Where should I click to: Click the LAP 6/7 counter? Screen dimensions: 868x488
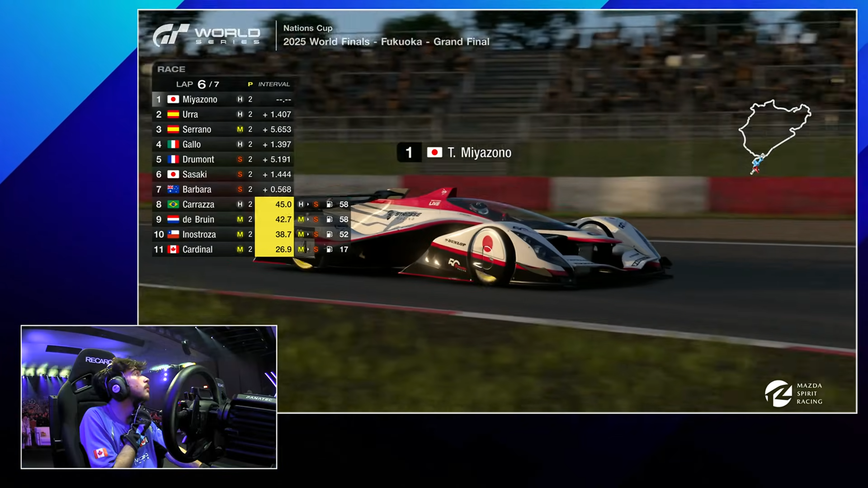(x=198, y=84)
